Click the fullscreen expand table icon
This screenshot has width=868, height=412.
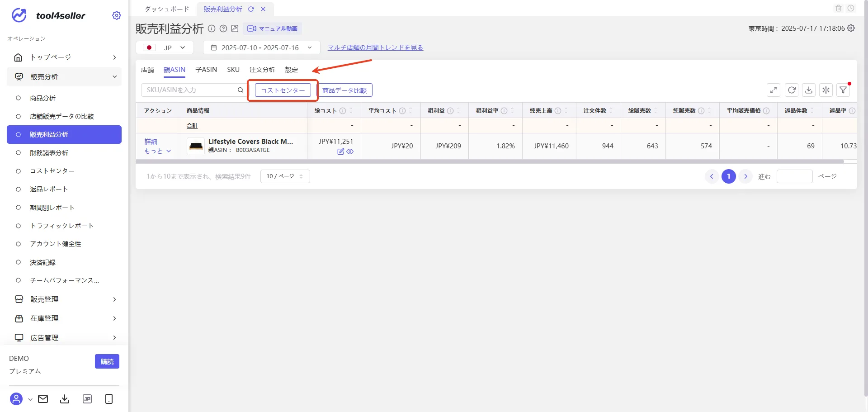point(774,90)
